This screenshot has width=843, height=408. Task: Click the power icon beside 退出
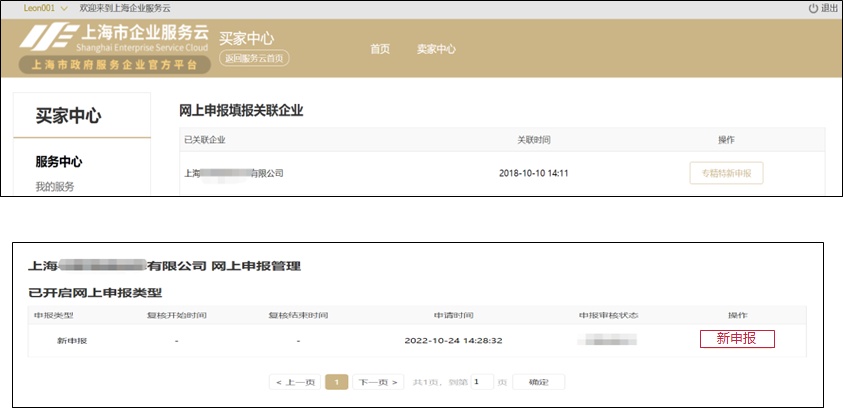pos(813,8)
